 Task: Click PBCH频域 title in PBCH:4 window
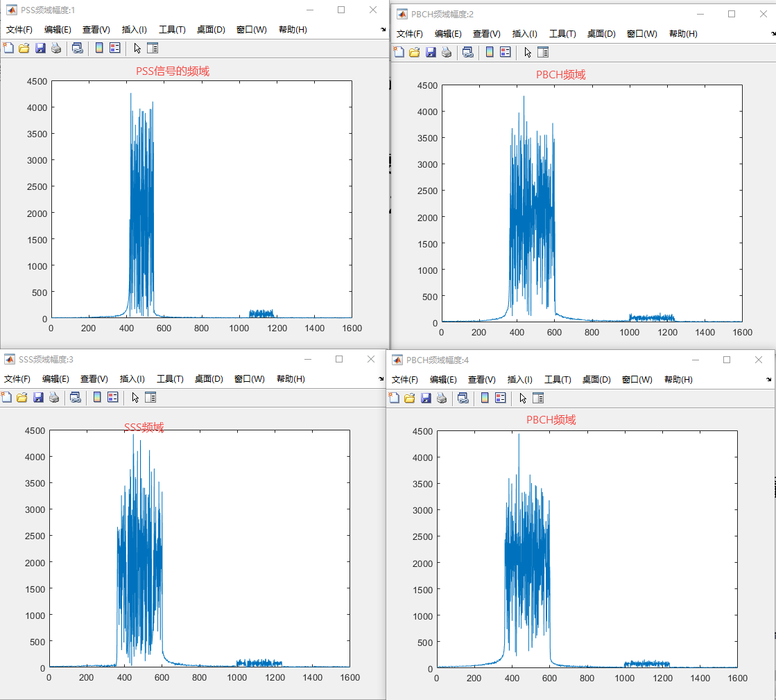coord(551,420)
